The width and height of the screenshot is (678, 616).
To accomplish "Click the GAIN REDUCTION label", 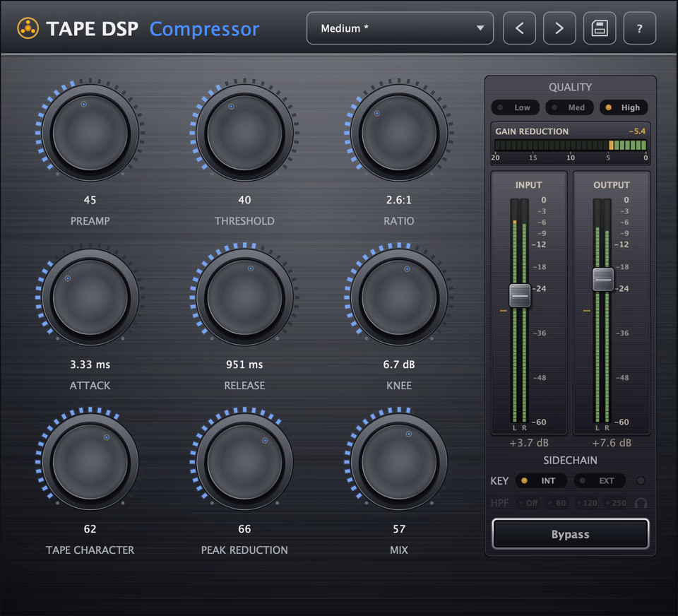I will [x=532, y=131].
